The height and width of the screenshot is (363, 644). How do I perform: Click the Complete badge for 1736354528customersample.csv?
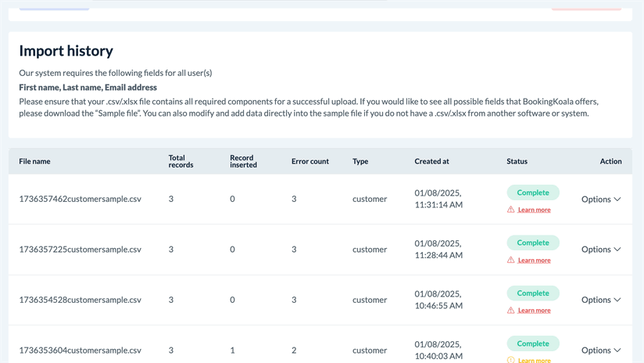point(532,293)
